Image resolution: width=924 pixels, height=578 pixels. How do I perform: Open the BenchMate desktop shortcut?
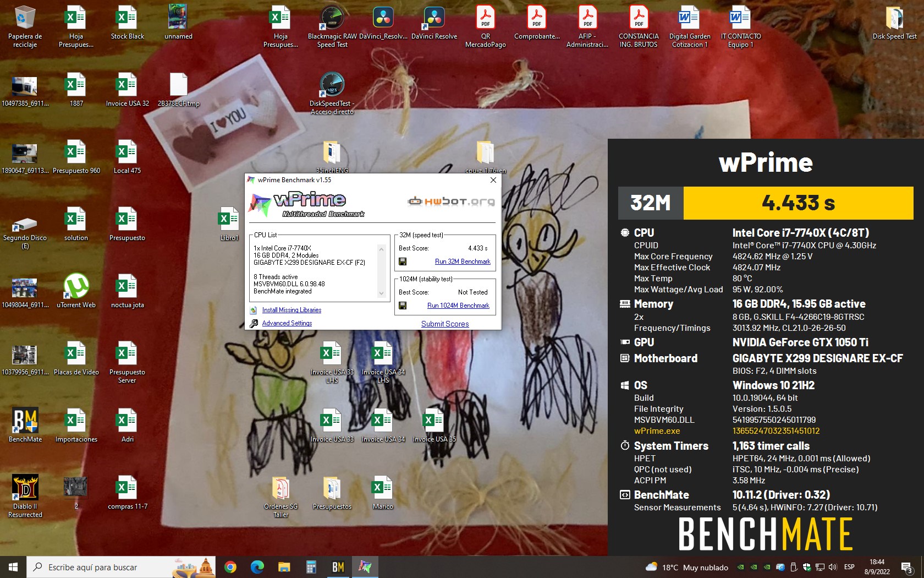25,426
